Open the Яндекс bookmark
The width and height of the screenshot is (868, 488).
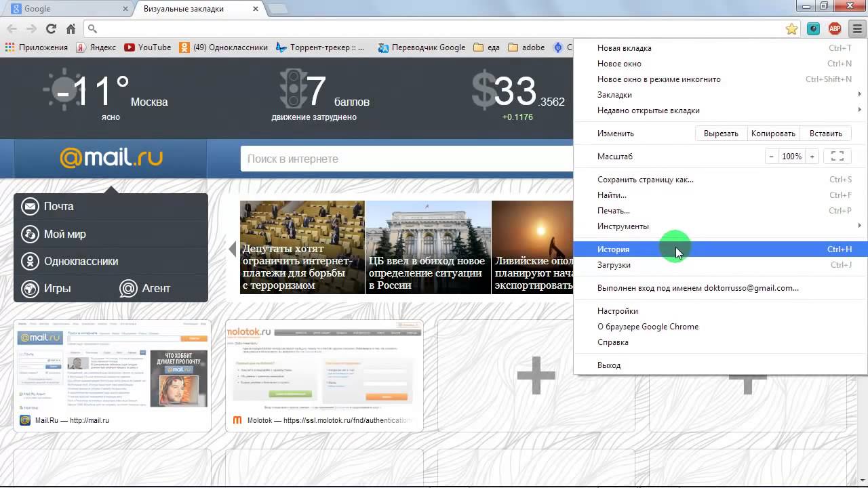[96, 47]
